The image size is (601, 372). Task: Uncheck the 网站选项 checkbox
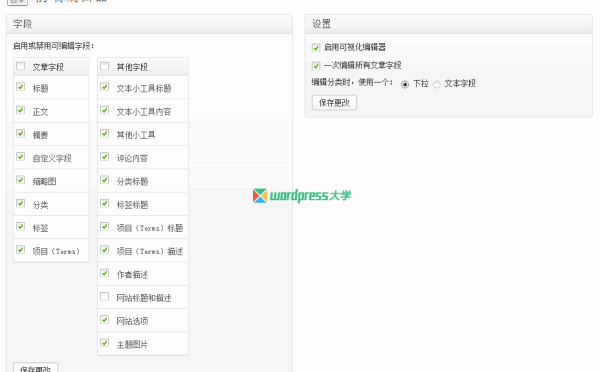click(x=105, y=320)
